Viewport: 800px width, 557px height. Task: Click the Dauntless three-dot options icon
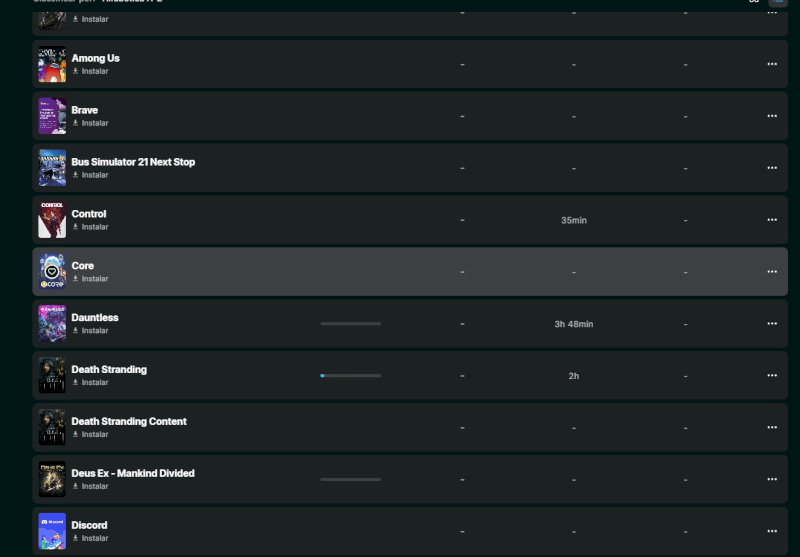[772, 324]
